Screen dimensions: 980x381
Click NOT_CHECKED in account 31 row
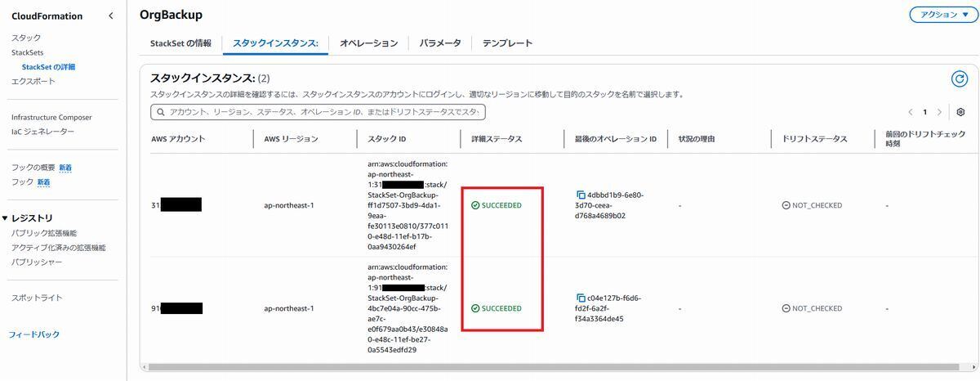click(812, 205)
